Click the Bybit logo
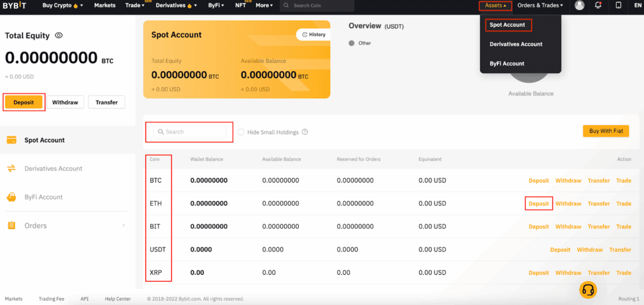The height and width of the screenshot is (305, 644). point(16,6)
